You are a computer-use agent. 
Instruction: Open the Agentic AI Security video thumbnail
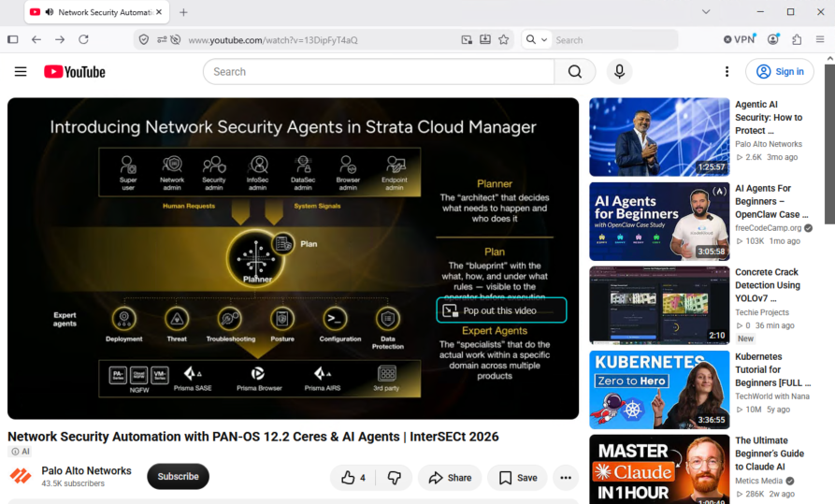click(x=659, y=137)
